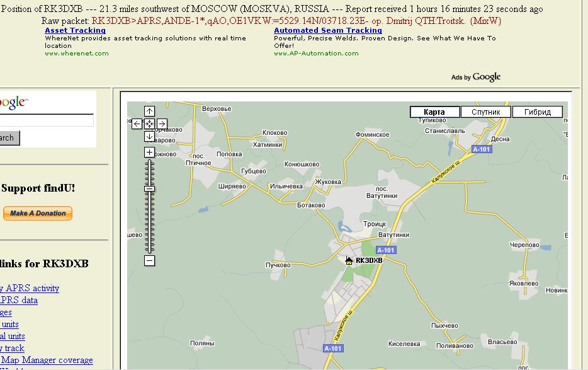
Task: Click the RK3DXB house marker on the map
Action: tap(349, 261)
